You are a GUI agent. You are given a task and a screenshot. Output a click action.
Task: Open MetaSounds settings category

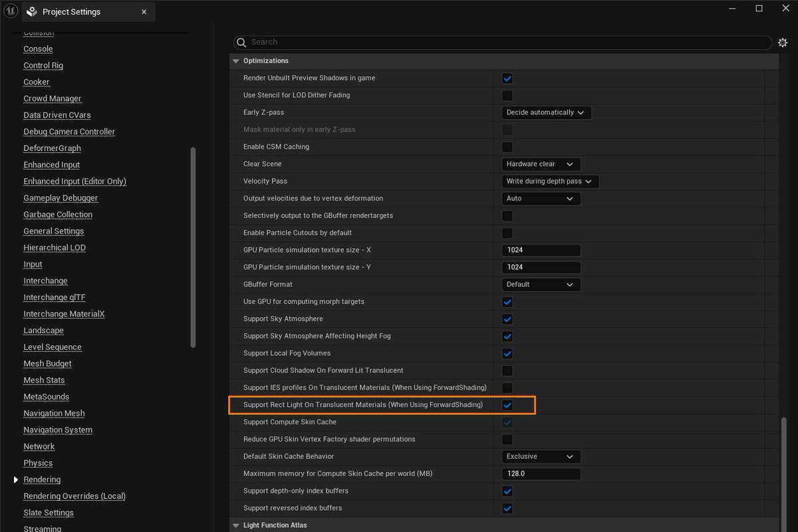[46, 397]
